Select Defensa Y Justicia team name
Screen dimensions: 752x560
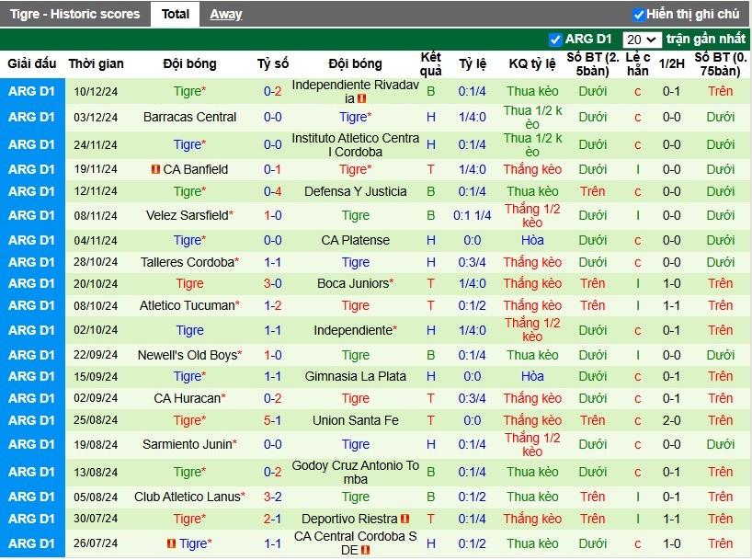coord(356,191)
